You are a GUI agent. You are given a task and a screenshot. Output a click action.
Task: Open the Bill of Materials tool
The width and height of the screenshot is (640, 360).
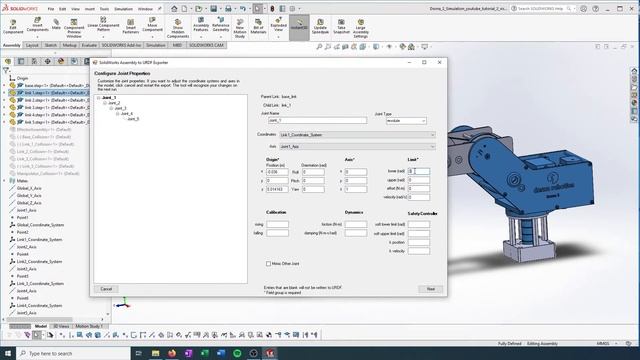[x=258, y=27]
